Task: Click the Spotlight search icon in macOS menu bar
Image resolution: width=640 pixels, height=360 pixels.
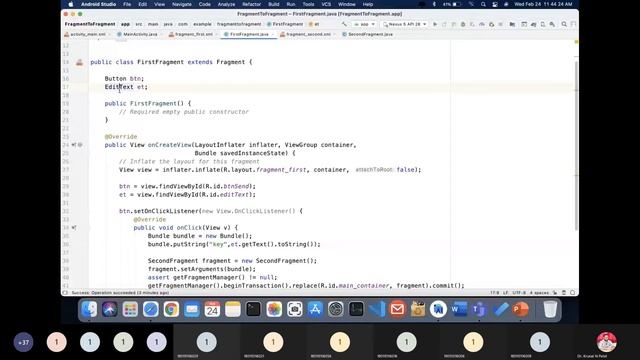Action: click(483, 4)
